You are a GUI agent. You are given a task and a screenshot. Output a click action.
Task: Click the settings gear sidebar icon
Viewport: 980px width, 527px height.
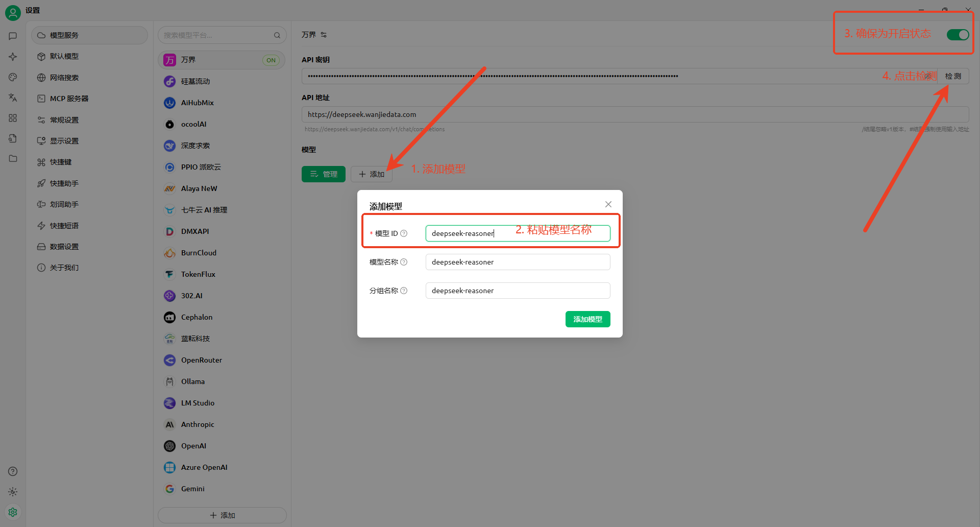click(x=13, y=512)
